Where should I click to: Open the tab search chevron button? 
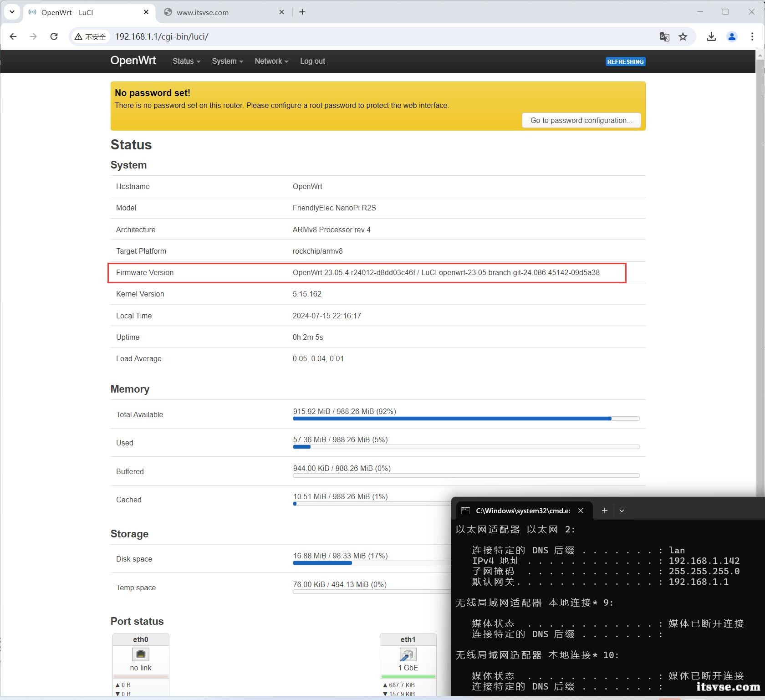pos(12,12)
